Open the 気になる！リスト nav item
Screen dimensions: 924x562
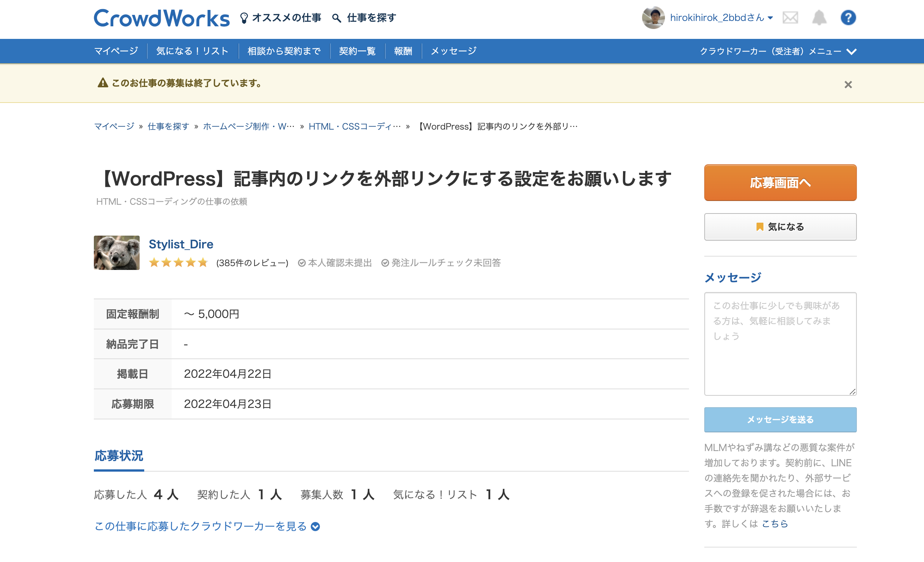point(192,51)
